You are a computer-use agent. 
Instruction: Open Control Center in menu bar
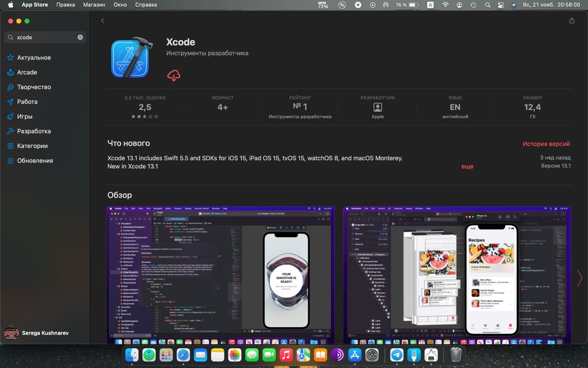pyautogui.click(x=501, y=5)
